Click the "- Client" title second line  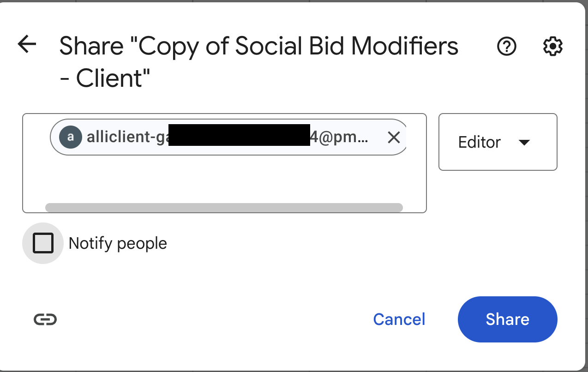tap(105, 78)
